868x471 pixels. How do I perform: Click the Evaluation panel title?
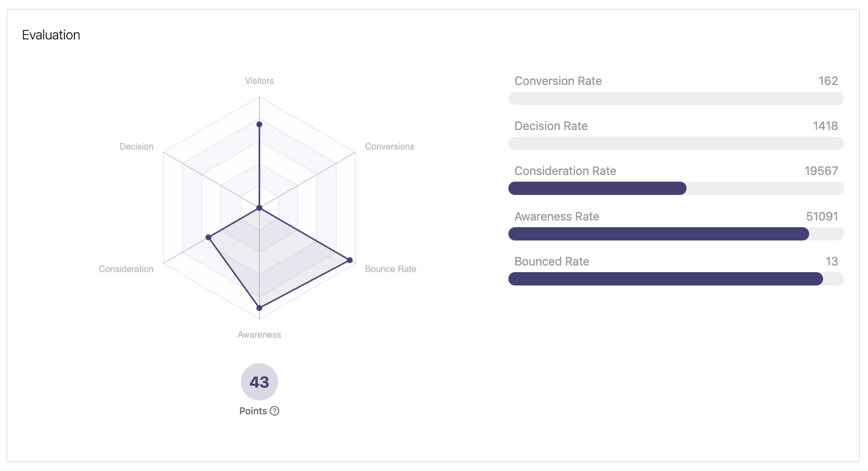tap(51, 34)
